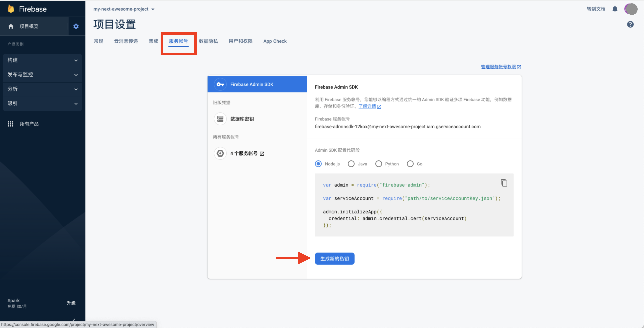Click the 升级 upgrade plan button
Image resolution: width=644 pixels, height=328 pixels.
(x=71, y=303)
